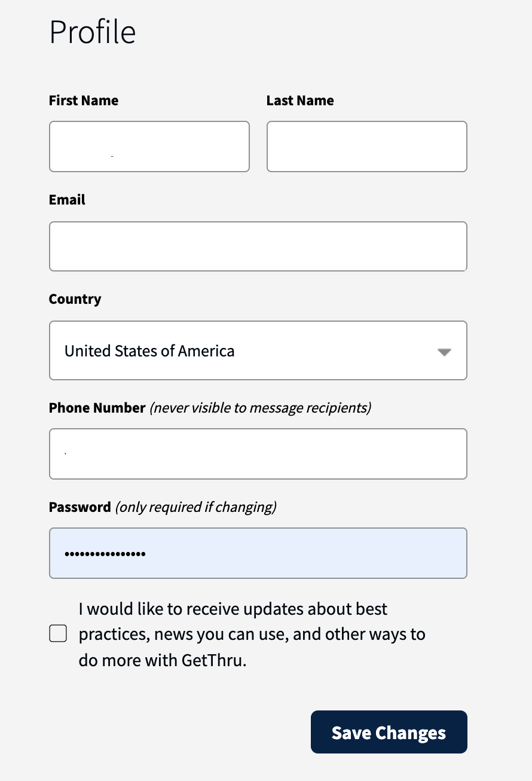Focus the Password field
532x781 pixels.
coord(258,553)
